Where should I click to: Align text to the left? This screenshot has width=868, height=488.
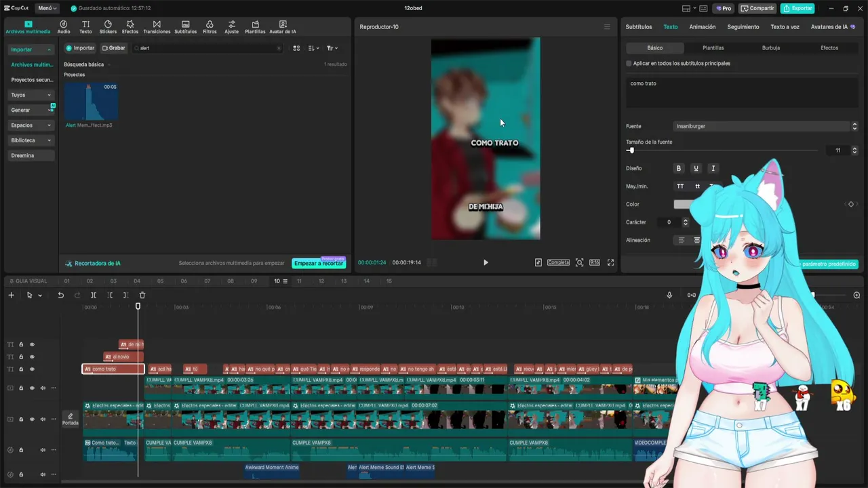pos(682,240)
